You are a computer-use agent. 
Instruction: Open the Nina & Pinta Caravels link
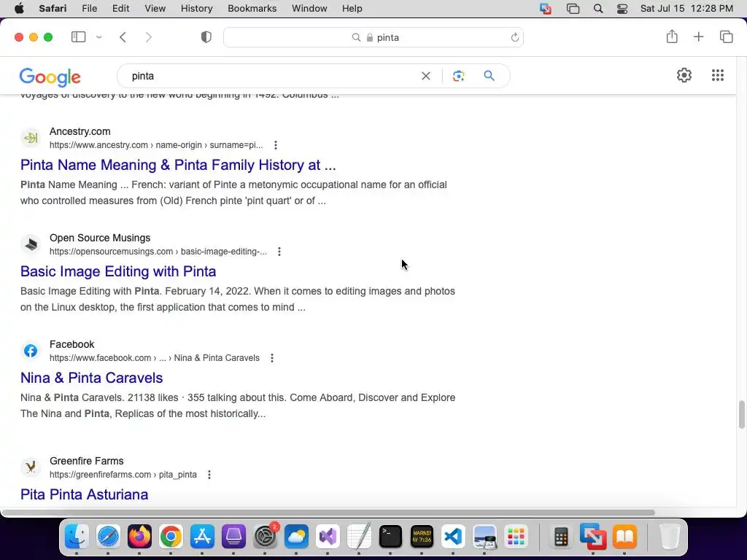91,378
